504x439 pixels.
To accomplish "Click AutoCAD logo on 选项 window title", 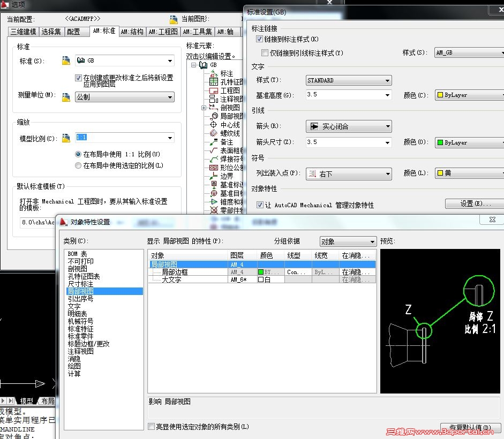I will coord(4,4).
